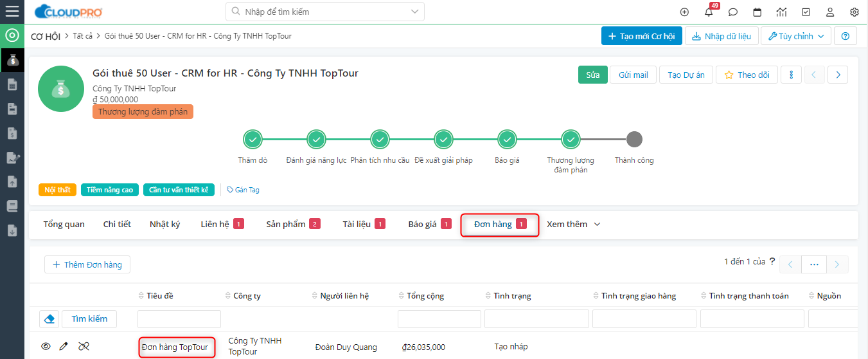This screenshot has height=359, width=868.
Task: Click the CloudPro logo
Action: pyautogui.click(x=69, y=12)
